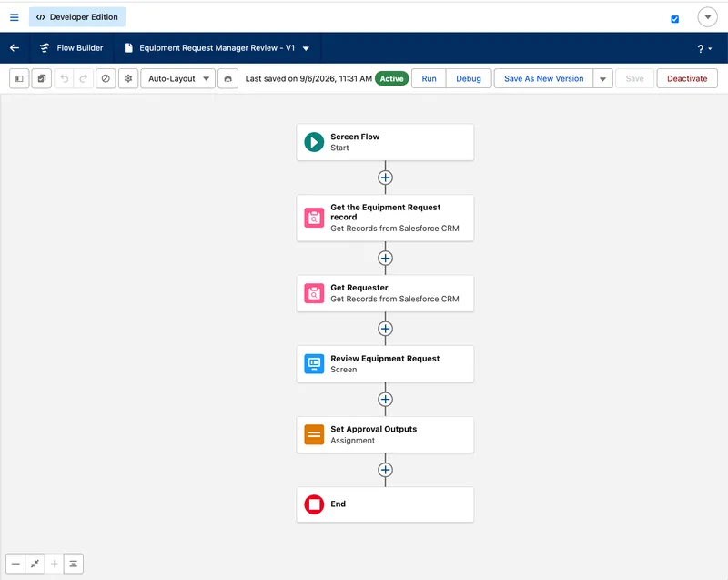728x580 pixels.
Task: Select the Screen Flow Start play icon
Action: click(314, 142)
